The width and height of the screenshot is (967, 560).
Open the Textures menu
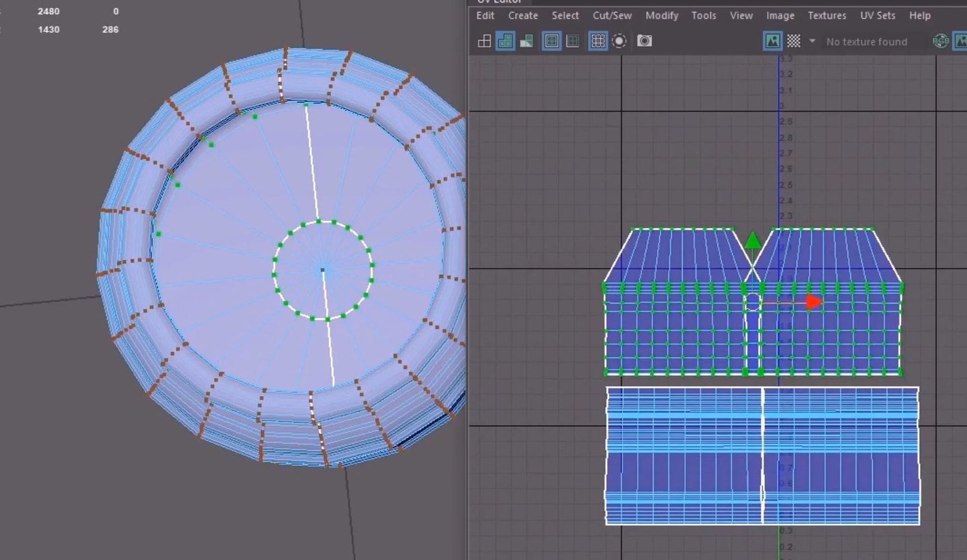pos(827,15)
